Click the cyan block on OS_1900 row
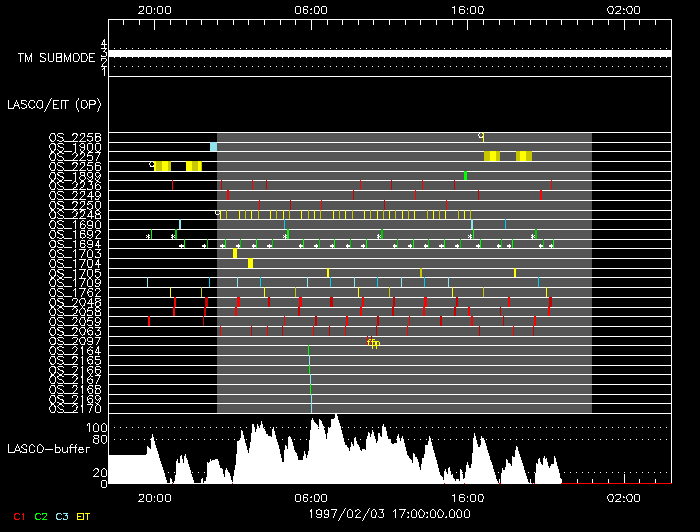 click(213, 147)
